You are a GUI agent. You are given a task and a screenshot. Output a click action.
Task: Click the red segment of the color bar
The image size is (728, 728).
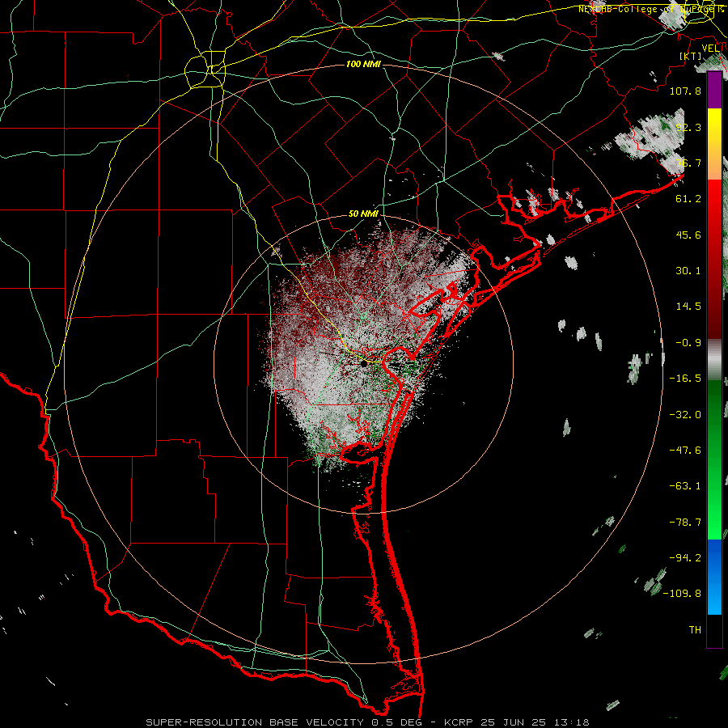714,259
